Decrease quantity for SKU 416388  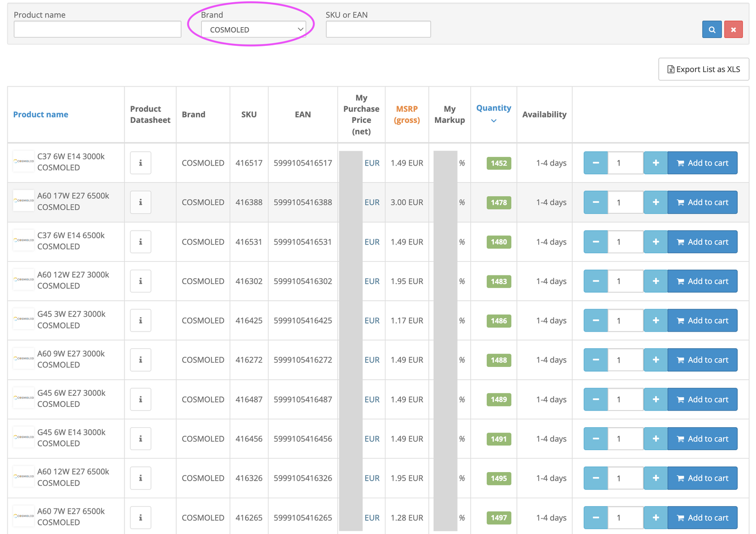pyautogui.click(x=596, y=202)
